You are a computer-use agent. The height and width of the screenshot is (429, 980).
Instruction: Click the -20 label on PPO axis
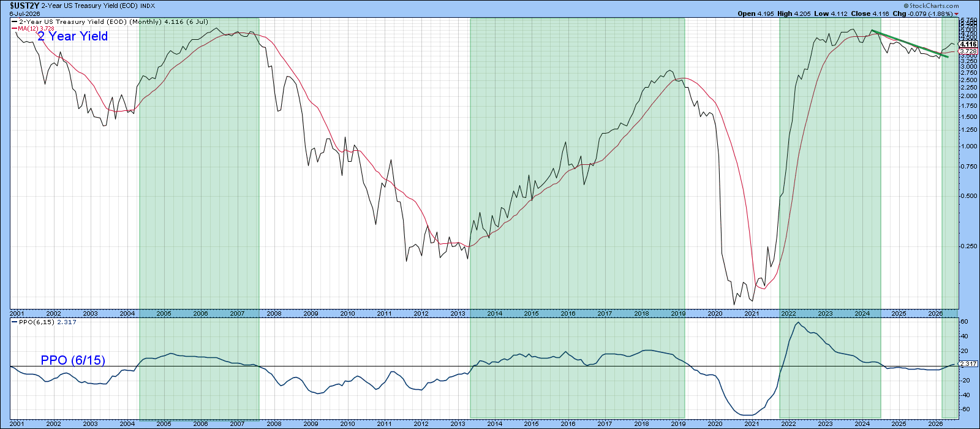[x=965, y=380]
